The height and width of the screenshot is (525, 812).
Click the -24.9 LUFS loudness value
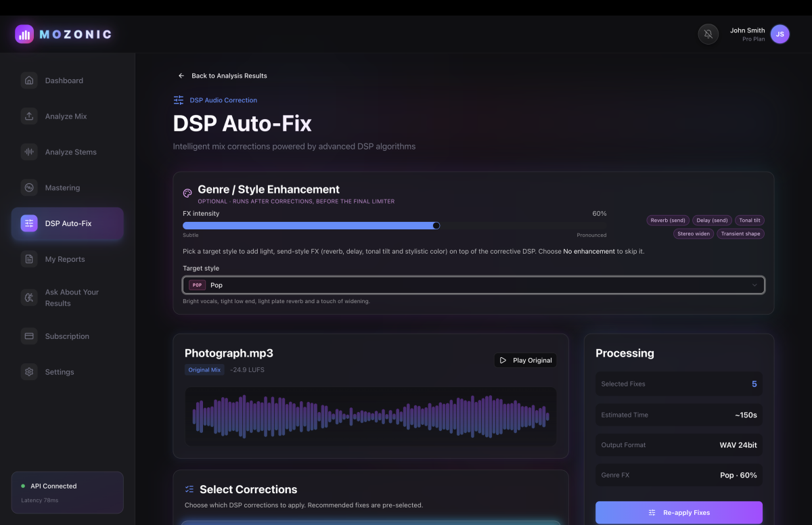(248, 370)
